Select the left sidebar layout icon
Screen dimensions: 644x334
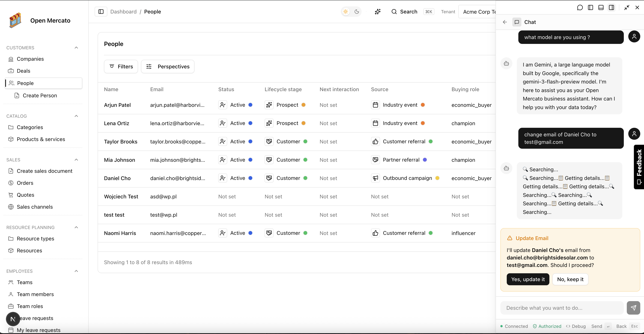click(x=591, y=7)
